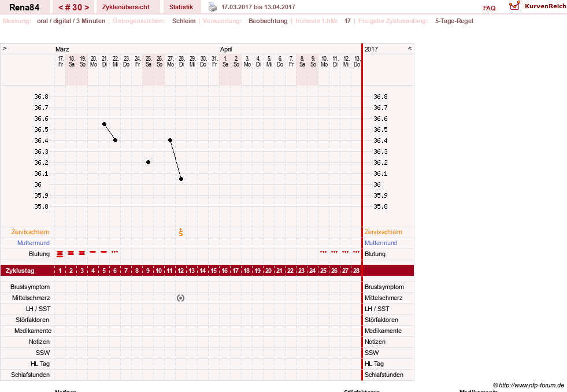Click the left Störfaktoren row label
The width and height of the screenshot is (567, 392).
tap(32, 320)
